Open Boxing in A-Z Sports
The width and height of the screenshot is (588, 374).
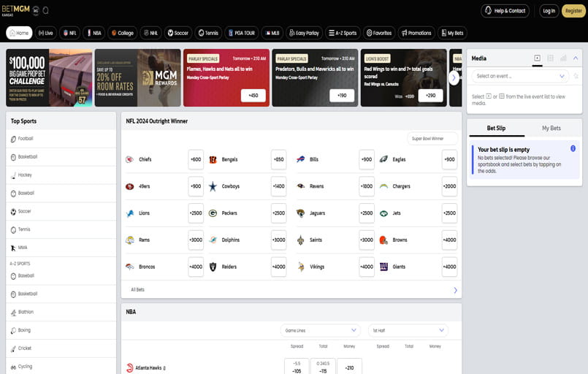pyautogui.click(x=61, y=330)
